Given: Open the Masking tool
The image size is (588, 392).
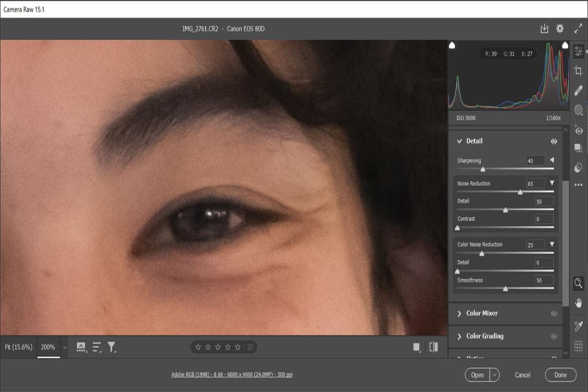Looking at the screenshot, I should (x=578, y=110).
